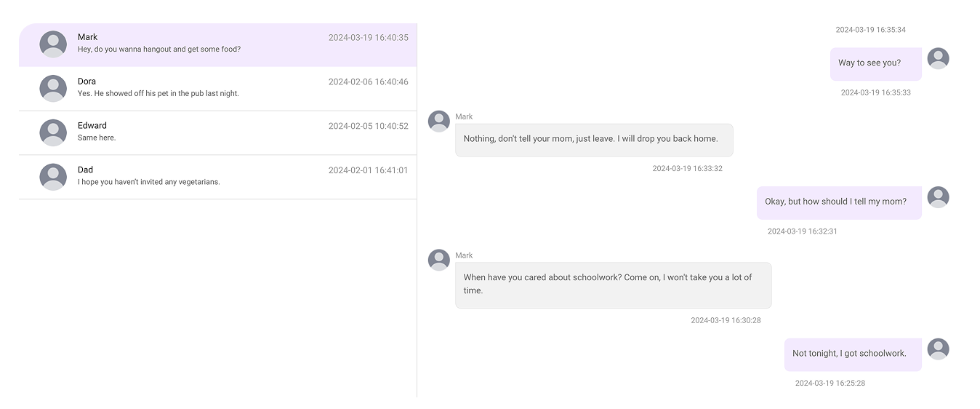Click the Mark sender name above the schoolwork message

(464, 255)
